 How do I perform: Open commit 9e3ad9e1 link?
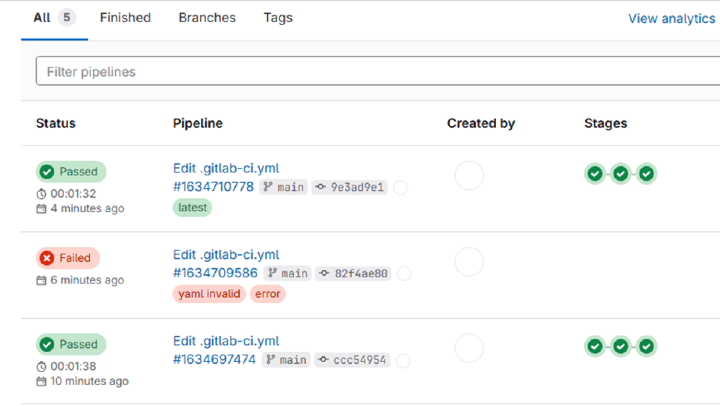[x=357, y=187]
